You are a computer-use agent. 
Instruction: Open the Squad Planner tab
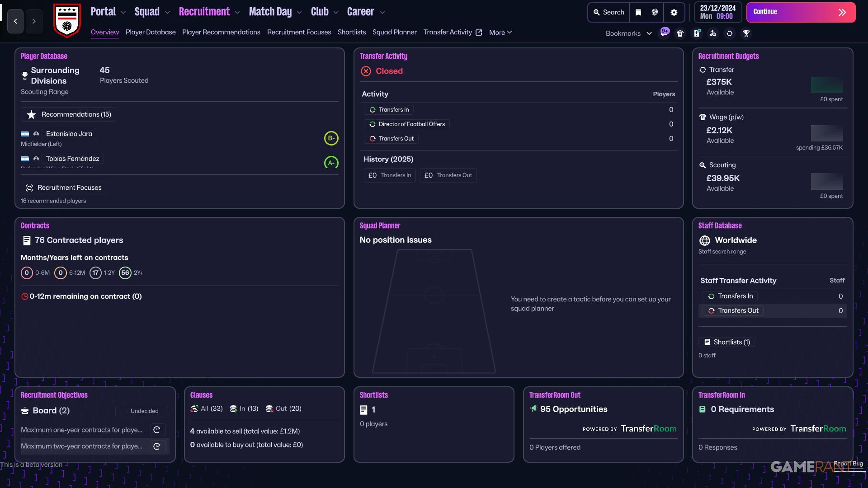tap(394, 32)
